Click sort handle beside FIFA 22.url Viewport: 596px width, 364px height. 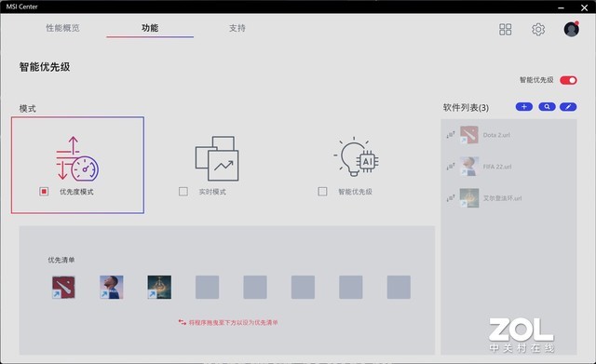[x=451, y=167]
